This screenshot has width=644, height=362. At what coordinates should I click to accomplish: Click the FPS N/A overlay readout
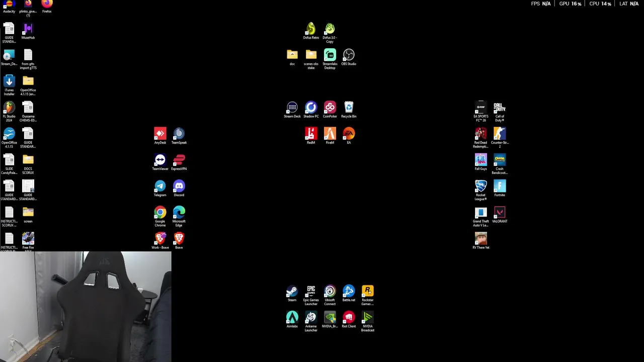(541, 4)
